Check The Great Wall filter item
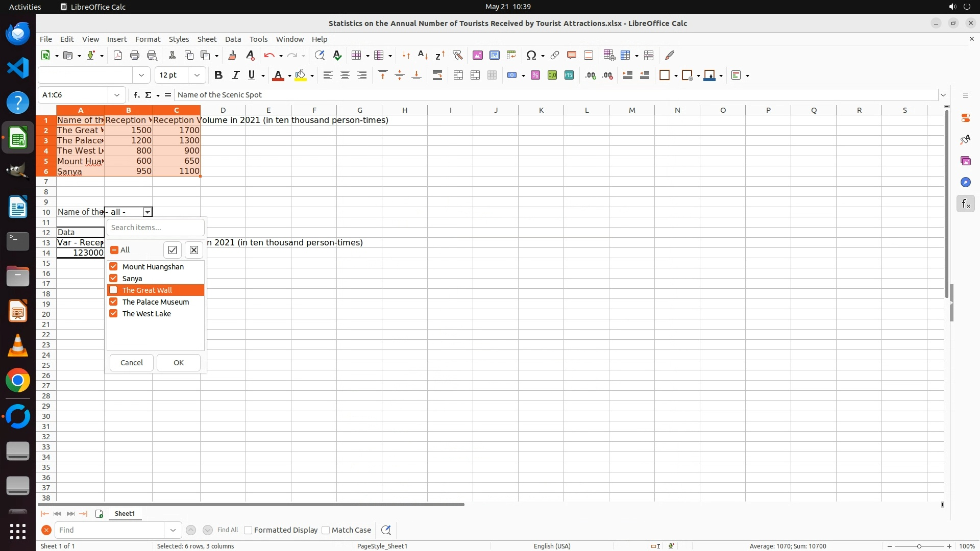980x551 pixels. (x=114, y=290)
